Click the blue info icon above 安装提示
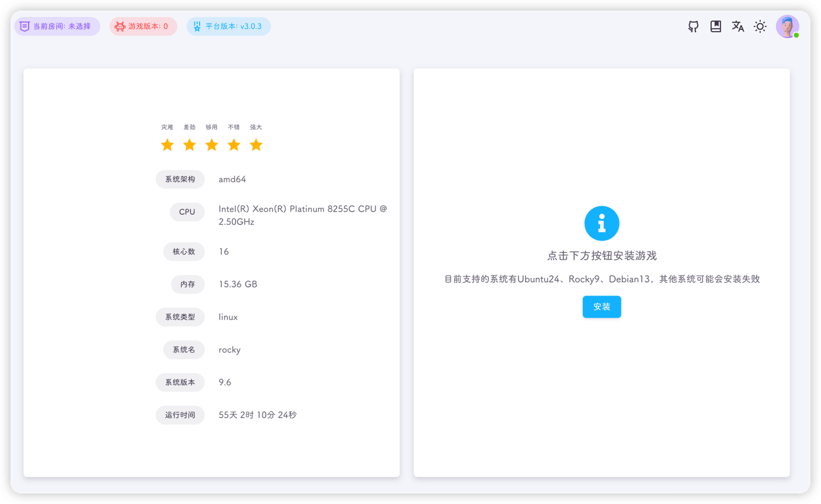This screenshot has width=821, height=504. [x=602, y=223]
